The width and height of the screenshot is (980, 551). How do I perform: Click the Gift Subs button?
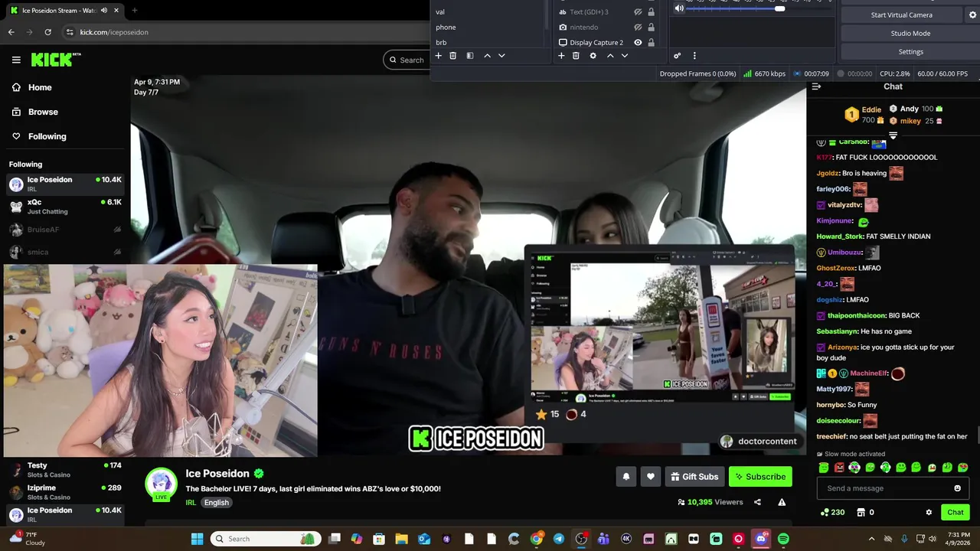[x=694, y=477]
